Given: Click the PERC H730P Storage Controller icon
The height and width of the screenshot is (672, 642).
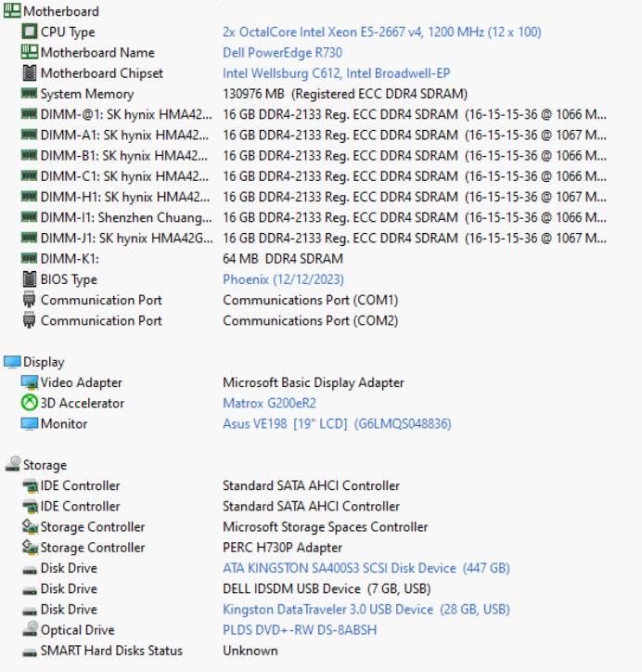Looking at the screenshot, I should click(30, 548).
